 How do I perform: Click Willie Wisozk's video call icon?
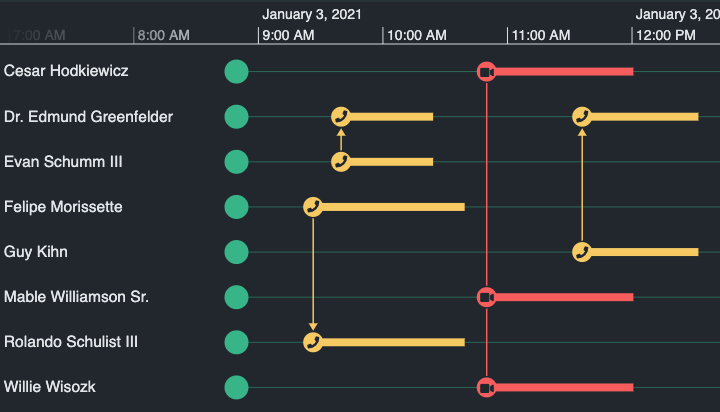tap(486, 387)
